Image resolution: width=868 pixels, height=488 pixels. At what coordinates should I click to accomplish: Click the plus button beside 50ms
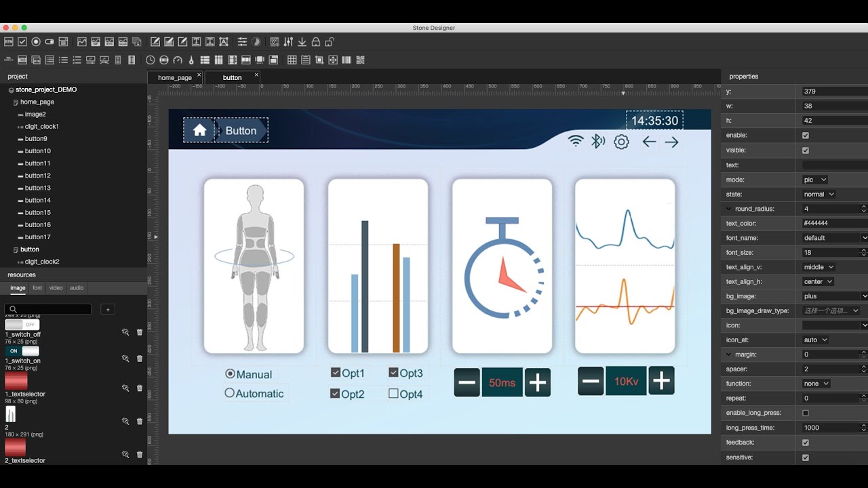coord(538,383)
